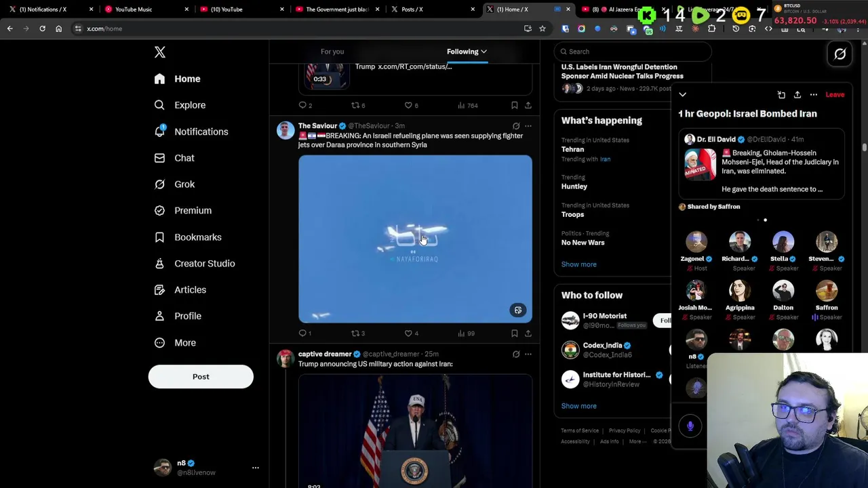Like the RT_com post with 6 likes

pos(411,106)
